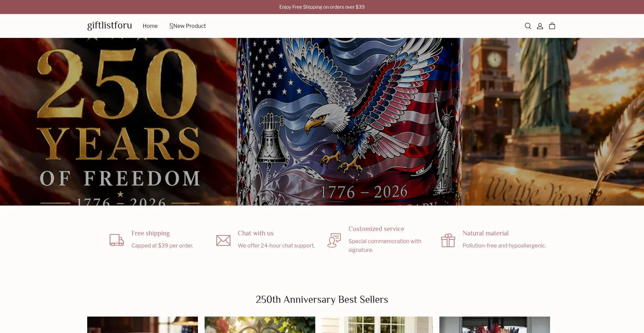Click the Customized service heading
The width and height of the screenshot is (644, 333).
[x=376, y=229]
